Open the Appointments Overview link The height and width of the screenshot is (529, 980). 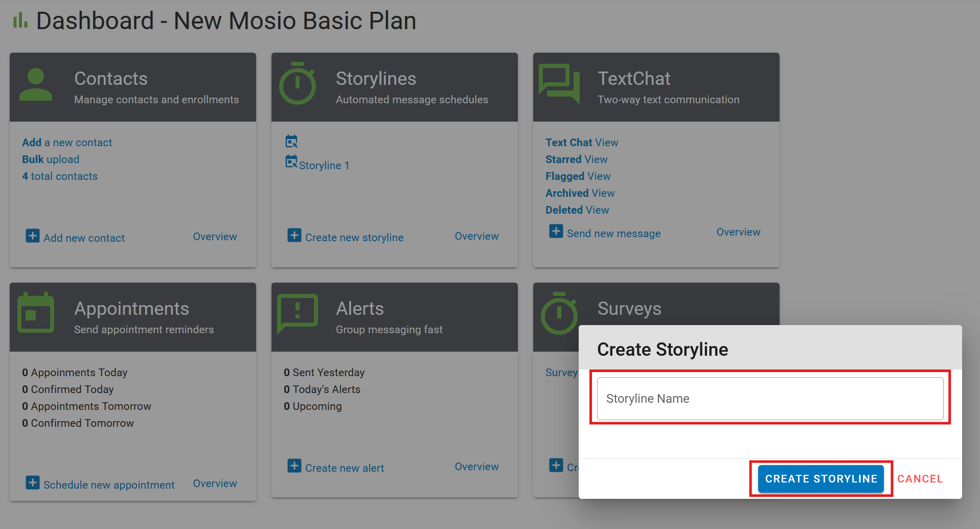tap(215, 484)
